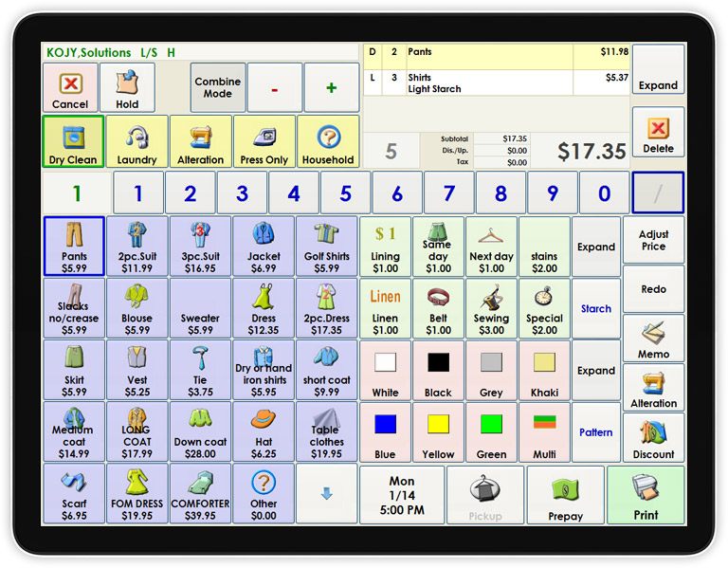The image size is (728, 568).
Task: Apply a Discount to the ticket
Action: coord(653,437)
